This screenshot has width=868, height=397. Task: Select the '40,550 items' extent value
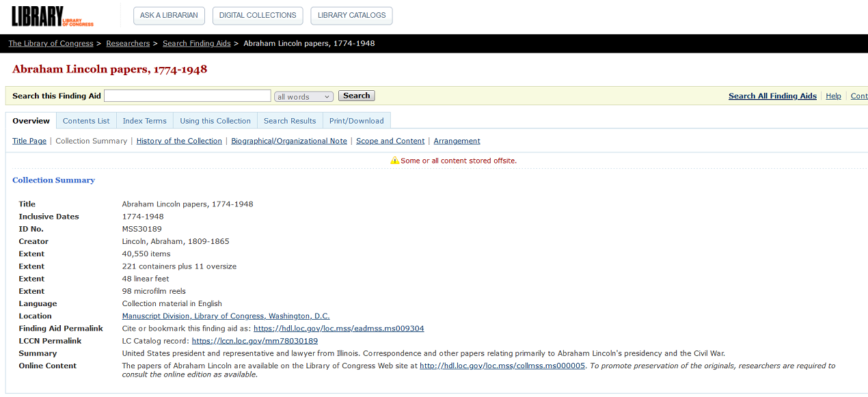146,254
